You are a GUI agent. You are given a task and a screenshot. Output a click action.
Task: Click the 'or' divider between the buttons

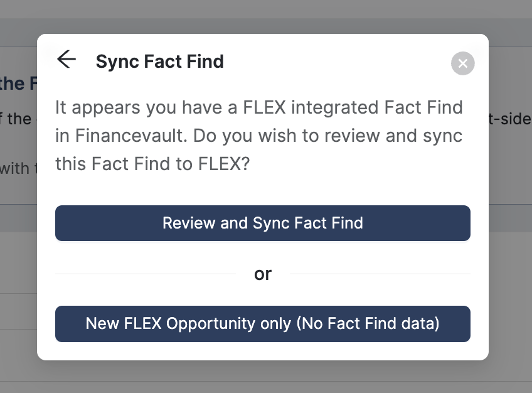click(263, 274)
